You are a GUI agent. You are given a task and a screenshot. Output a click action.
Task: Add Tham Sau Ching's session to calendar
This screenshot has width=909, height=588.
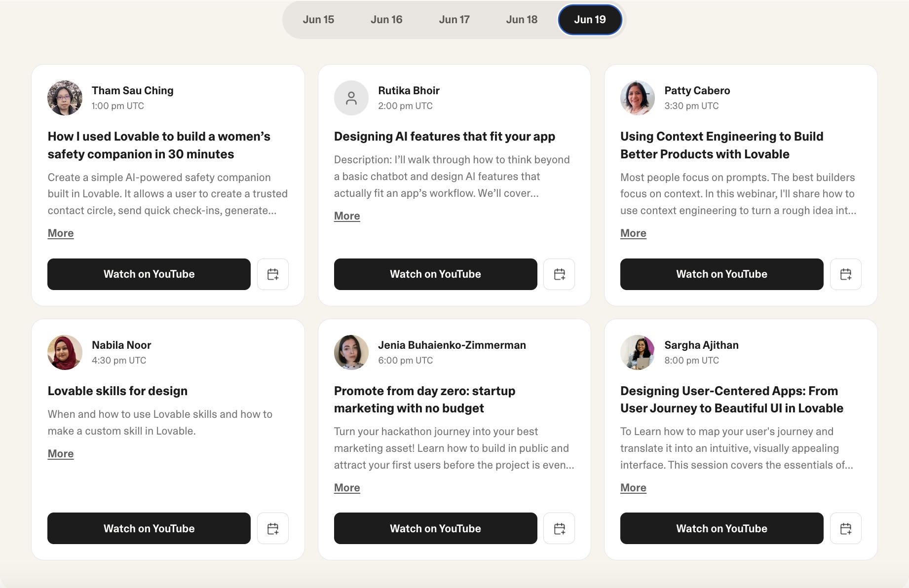pyautogui.click(x=273, y=274)
